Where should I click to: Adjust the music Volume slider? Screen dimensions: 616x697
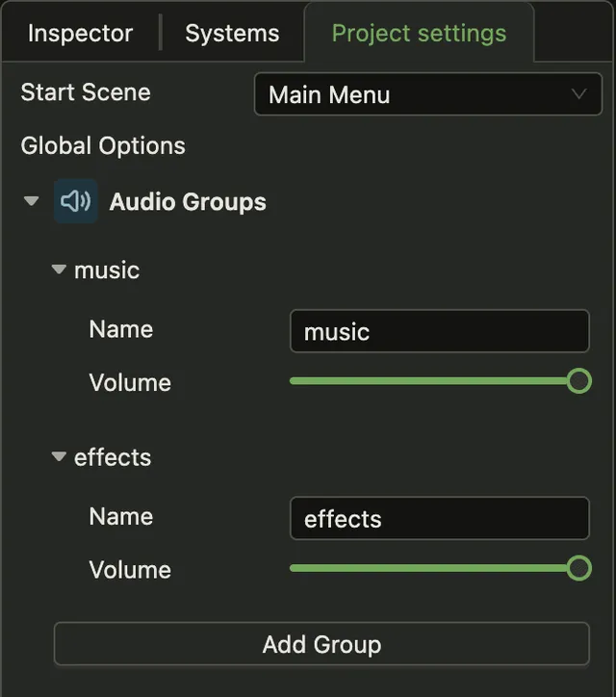tap(441, 381)
